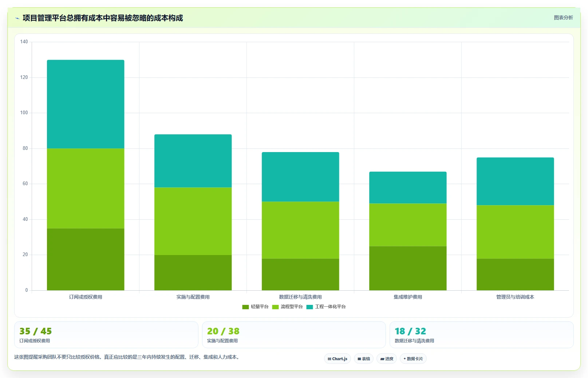Viewport: 588px width, 378px height.
Task: Click the lime segment of 数据迁移与清洗费用 bar
Action: (x=300, y=230)
